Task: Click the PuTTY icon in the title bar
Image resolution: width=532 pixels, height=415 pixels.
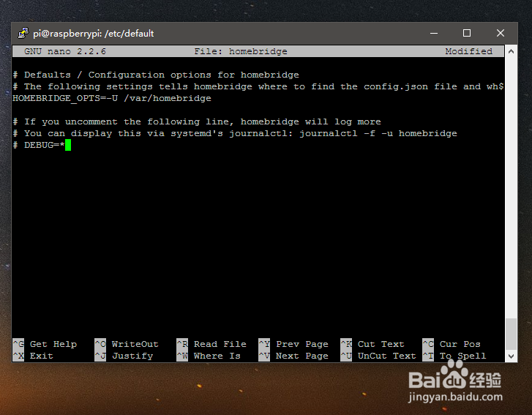Action: point(23,33)
